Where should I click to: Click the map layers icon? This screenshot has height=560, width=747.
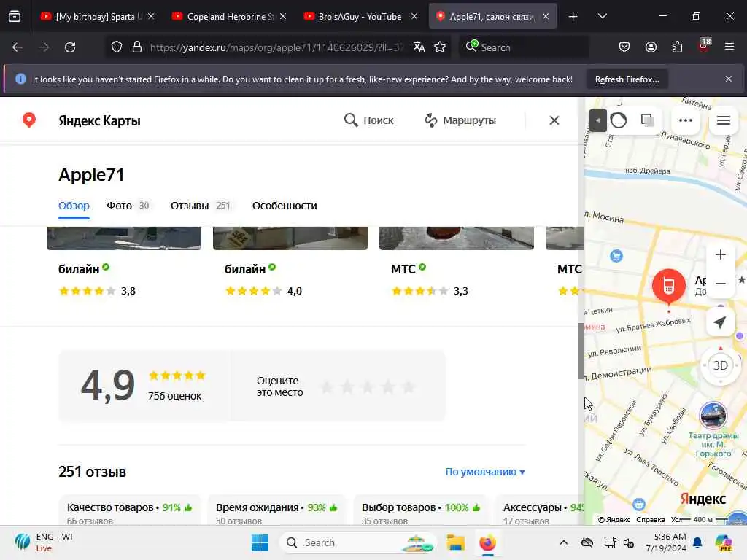(648, 120)
